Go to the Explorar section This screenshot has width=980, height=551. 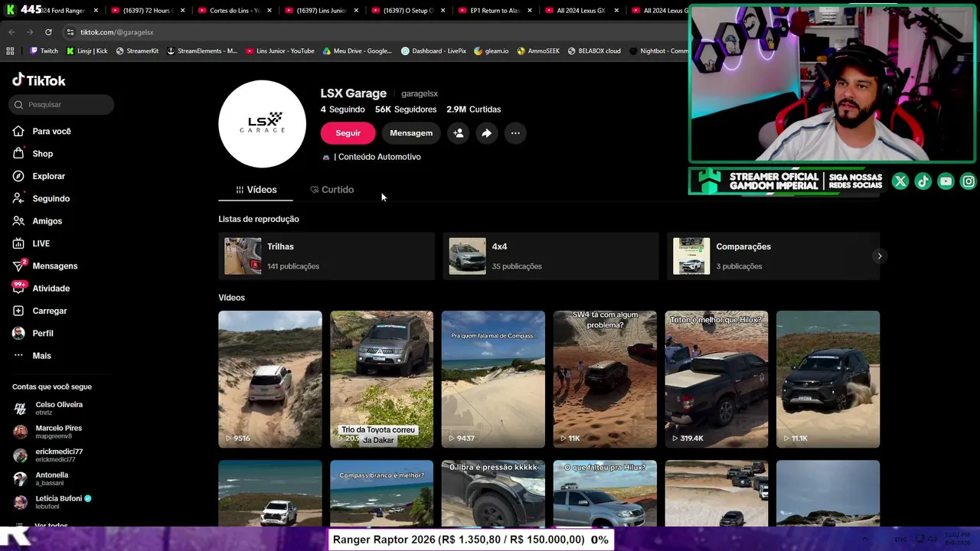click(x=48, y=176)
